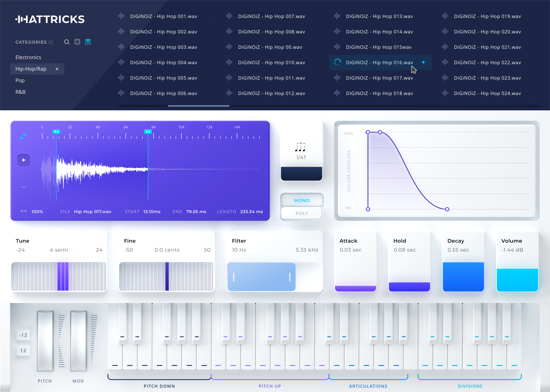The image size is (550, 392).
Task: Set pitch range to -12
Action: (23, 335)
